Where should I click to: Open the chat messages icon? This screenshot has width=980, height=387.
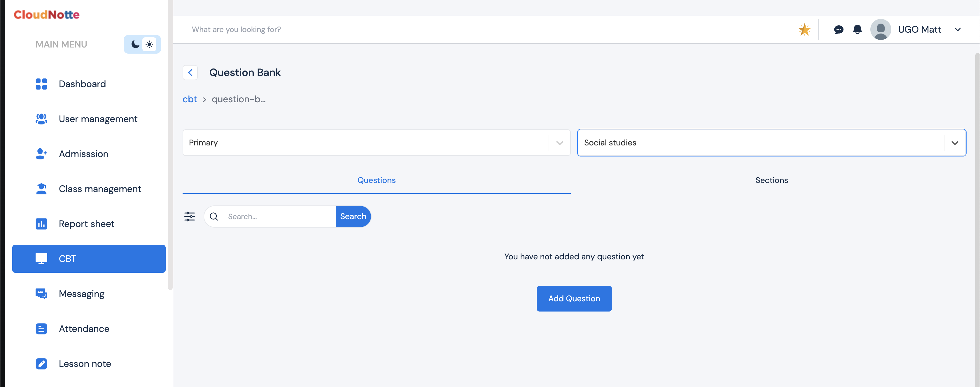tap(839, 29)
